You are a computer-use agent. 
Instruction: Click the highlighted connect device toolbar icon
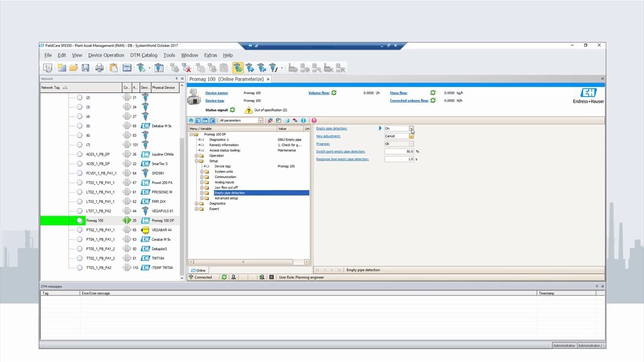237,68
